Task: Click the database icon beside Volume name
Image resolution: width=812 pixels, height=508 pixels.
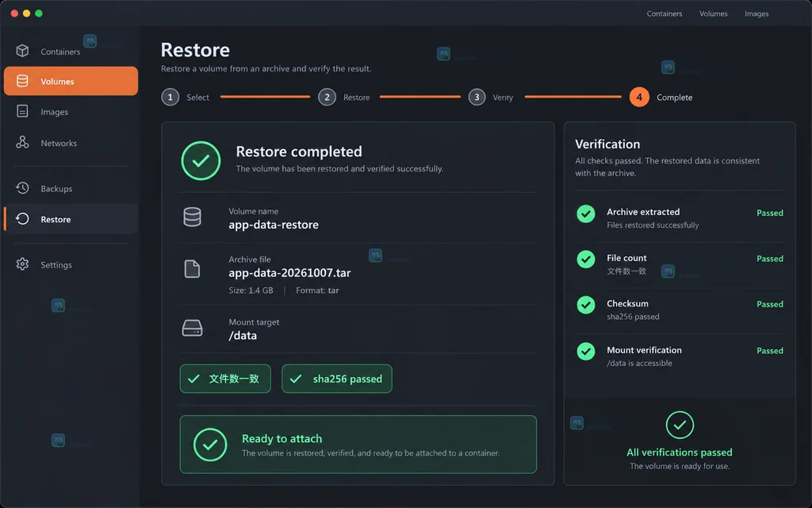Action: [x=192, y=217]
